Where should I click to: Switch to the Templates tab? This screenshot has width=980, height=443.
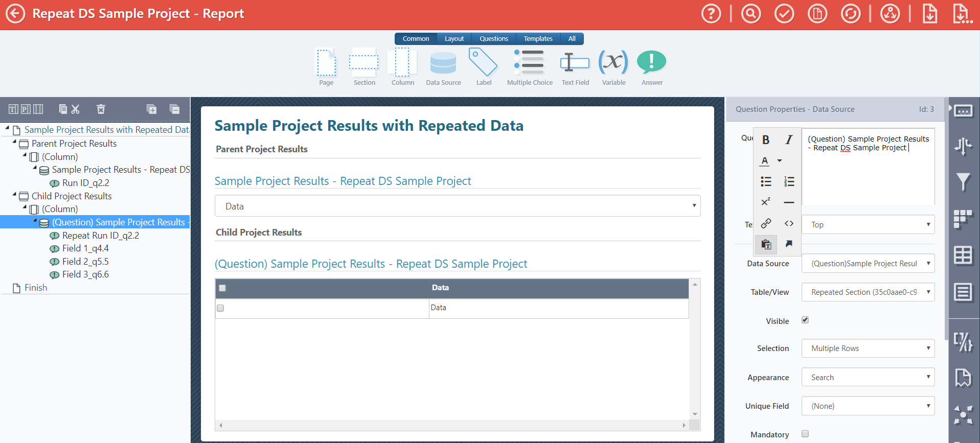[x=538, y=39]
